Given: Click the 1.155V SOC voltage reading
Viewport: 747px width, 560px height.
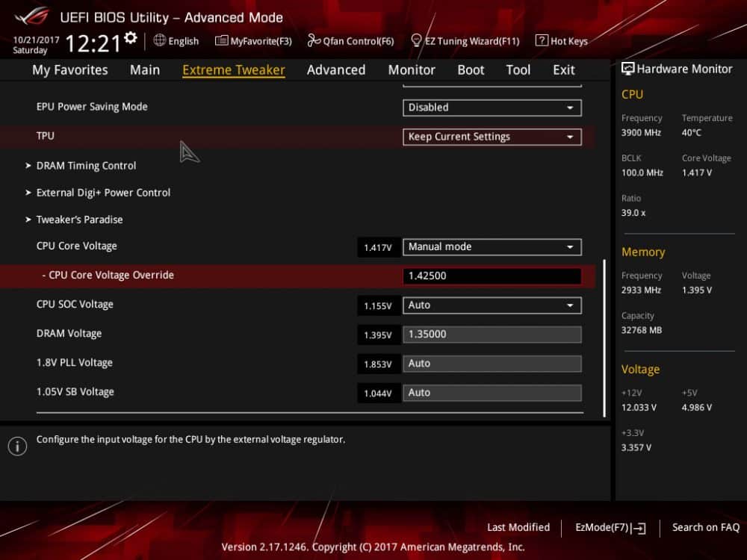Looking at the screenshot, I should 378,305.
